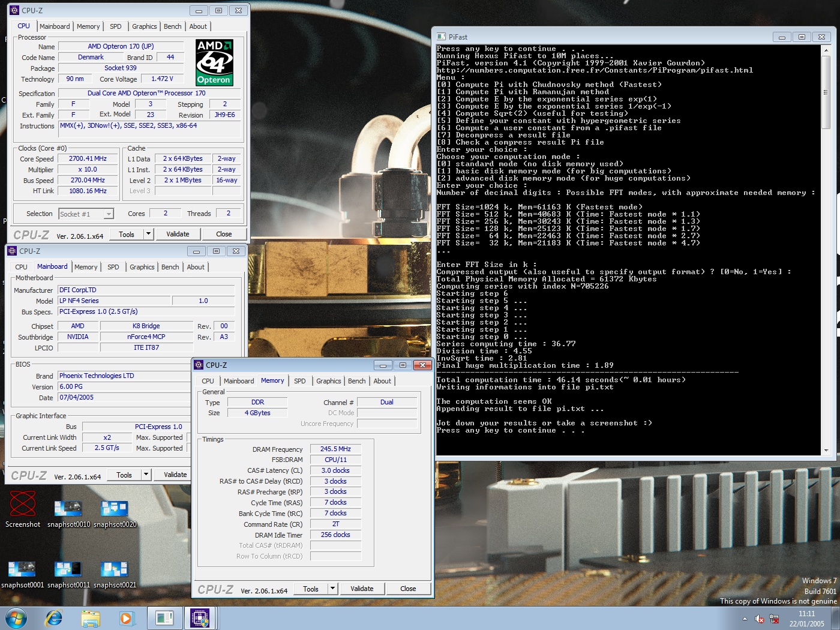Click Tools button in CPU window
This screenshot has height=630, width=840.
click(x=127, y=234)
